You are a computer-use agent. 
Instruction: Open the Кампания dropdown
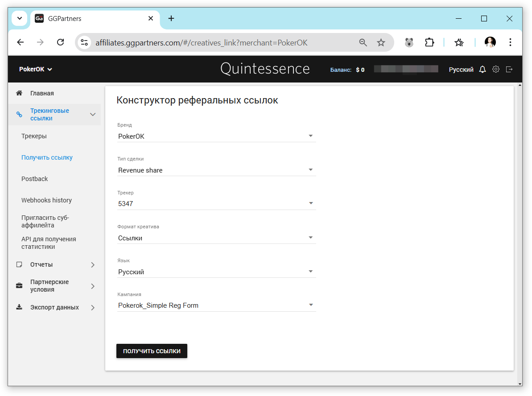pyautogui.click(x=216, y=305)
